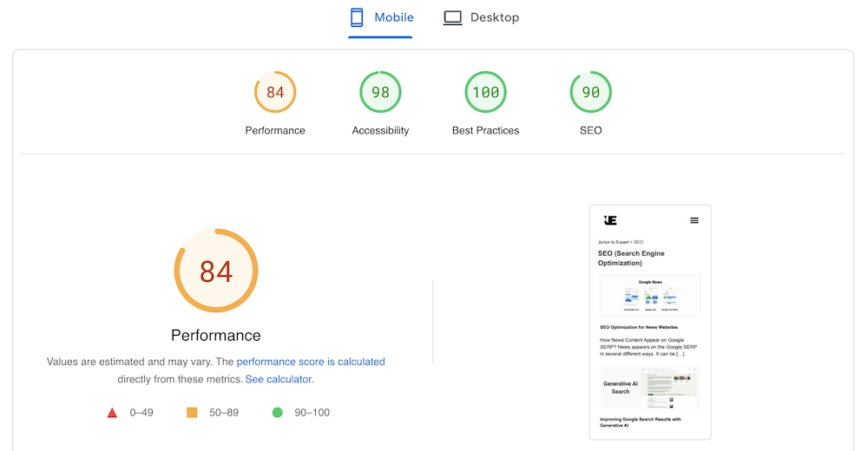Click the Generative AI Search image in preview
Image resolution: width=868 pixels, height=451 pixels.
(x=650, y=388)
